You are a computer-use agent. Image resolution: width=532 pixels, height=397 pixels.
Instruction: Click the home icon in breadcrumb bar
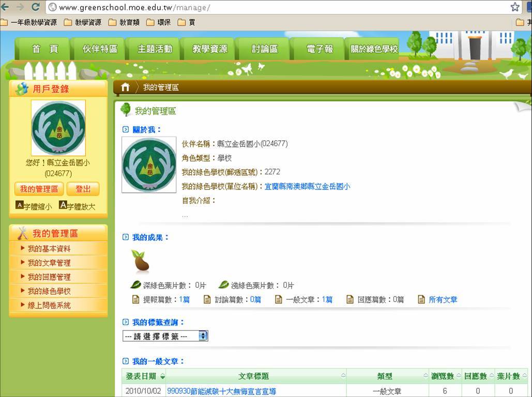[x=125, y=87]
